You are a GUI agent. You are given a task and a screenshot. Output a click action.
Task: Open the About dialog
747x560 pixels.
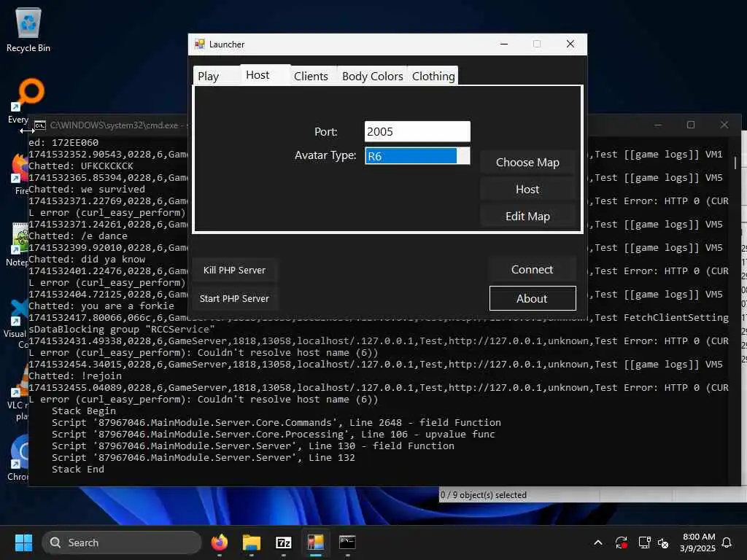(x=532, y=298)
